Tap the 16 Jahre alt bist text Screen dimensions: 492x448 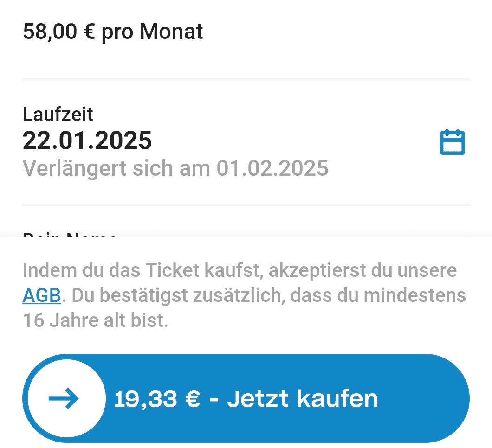pyautogui.click(x=95, y=320)
